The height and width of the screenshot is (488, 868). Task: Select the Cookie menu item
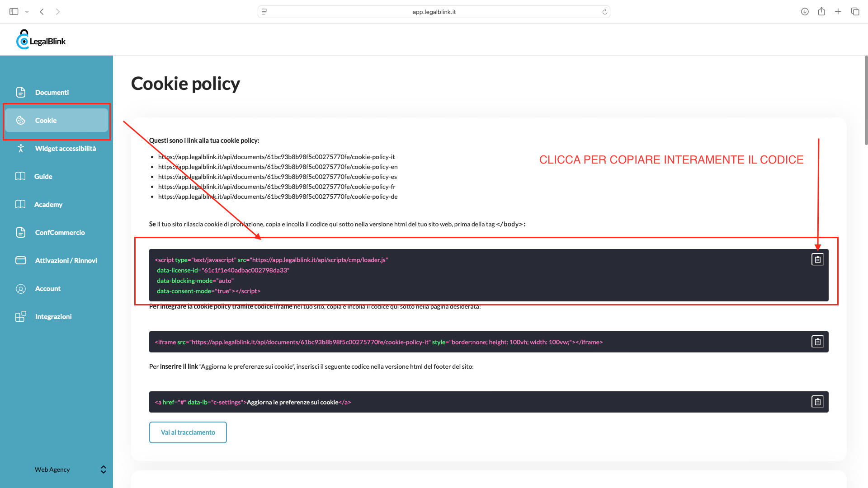(x=57, y=120)
